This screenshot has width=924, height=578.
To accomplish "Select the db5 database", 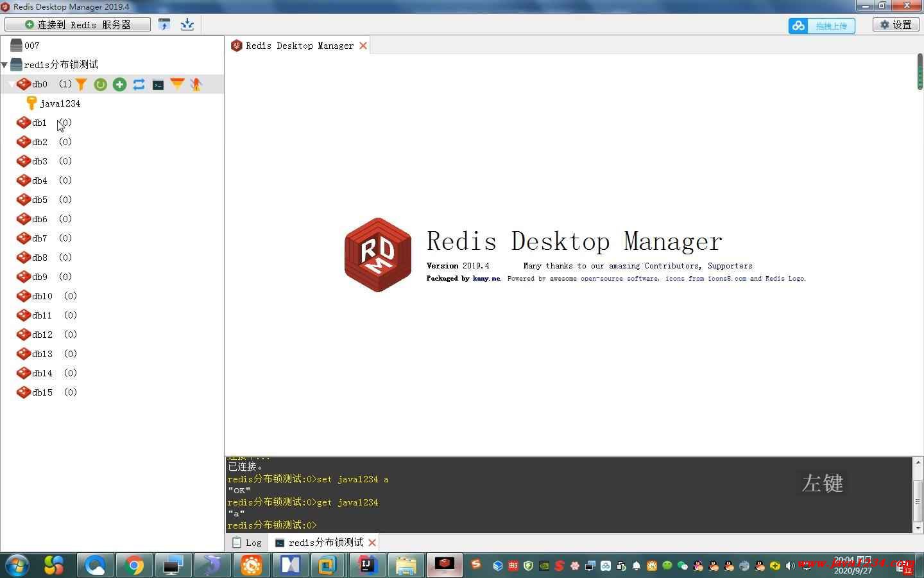I will [x=40, y=200].
